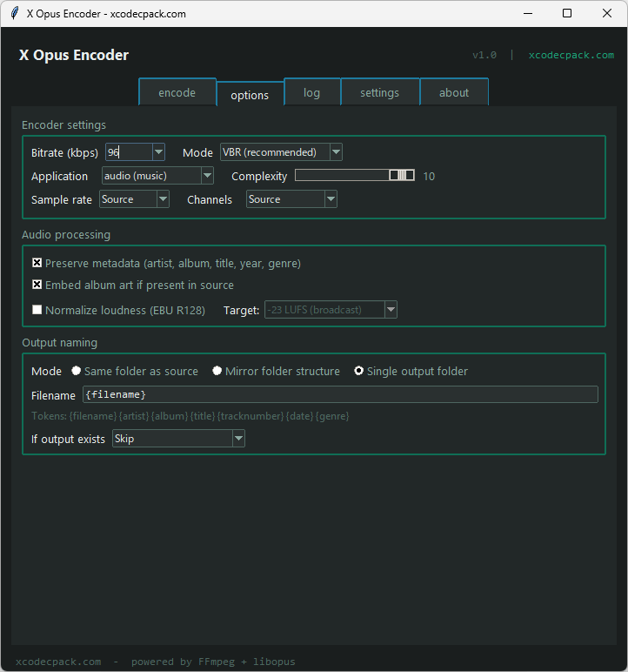Disable Preserve metadata checkbox
This screenshot has width=628, height=672.
37,263
